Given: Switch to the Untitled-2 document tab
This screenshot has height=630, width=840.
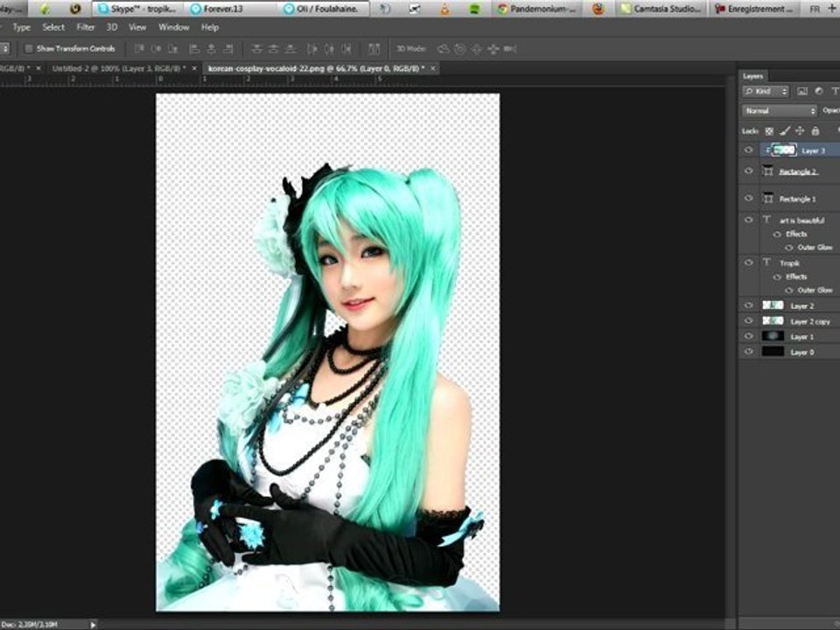Looking at the screenshot, I should tap(119, 68).
